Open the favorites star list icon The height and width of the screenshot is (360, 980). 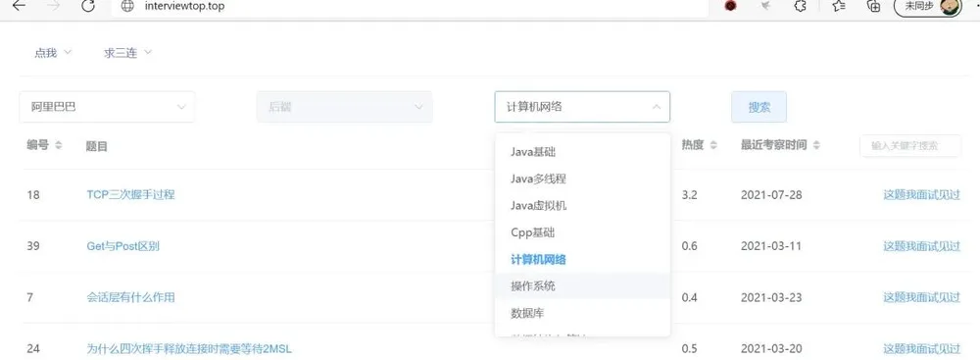point(840,6)
